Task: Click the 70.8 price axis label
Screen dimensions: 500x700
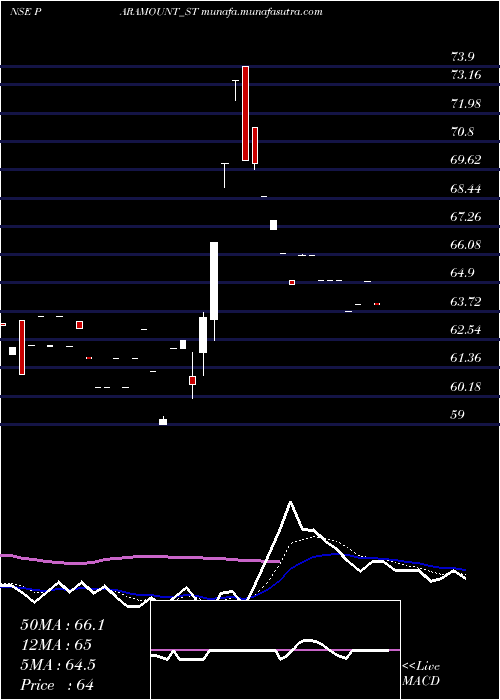Action: point(463,132)
